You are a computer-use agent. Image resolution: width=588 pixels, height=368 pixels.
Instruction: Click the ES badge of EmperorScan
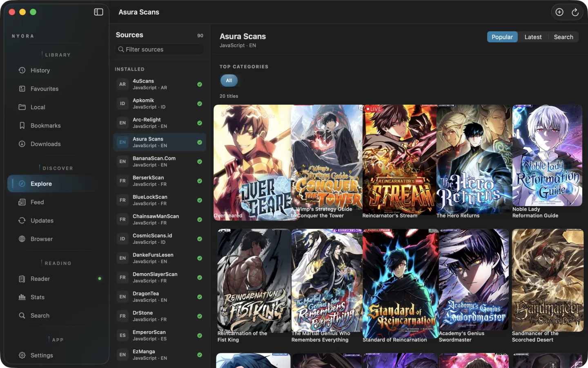point(122,335)
